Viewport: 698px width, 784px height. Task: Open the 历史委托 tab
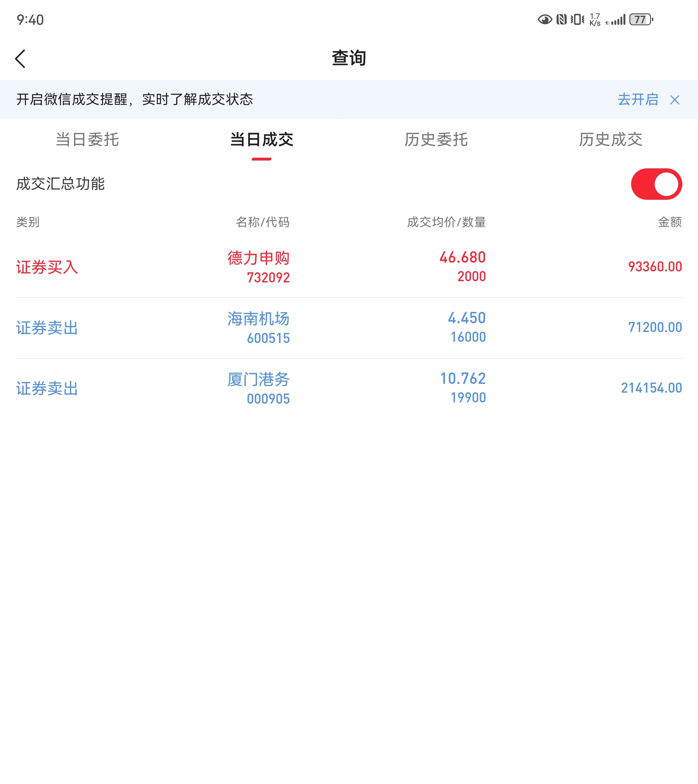pyautogui.click(x=436, y=139)
